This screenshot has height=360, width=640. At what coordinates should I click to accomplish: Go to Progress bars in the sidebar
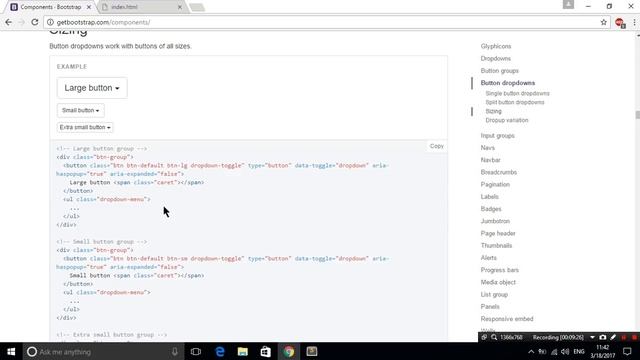point(500,270)
